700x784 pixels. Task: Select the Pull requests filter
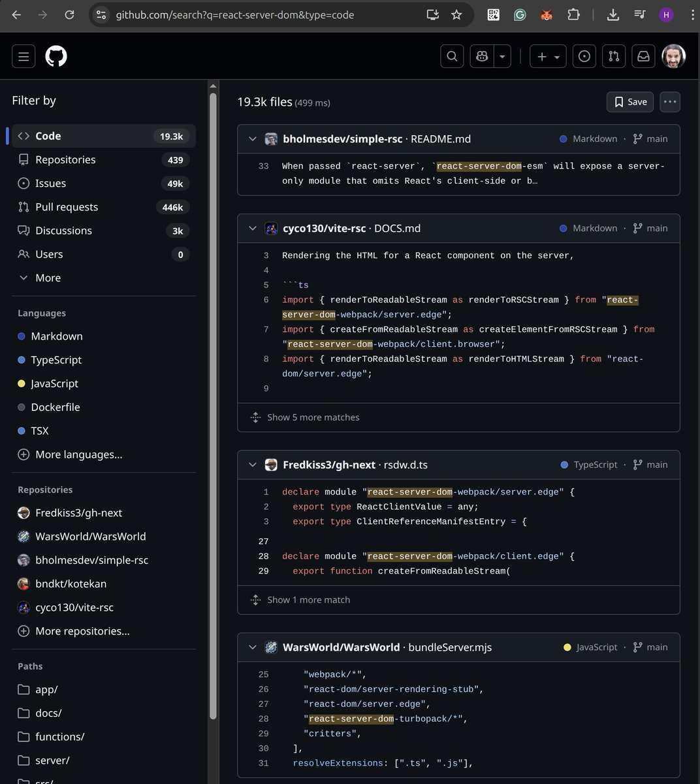(104, 206)
